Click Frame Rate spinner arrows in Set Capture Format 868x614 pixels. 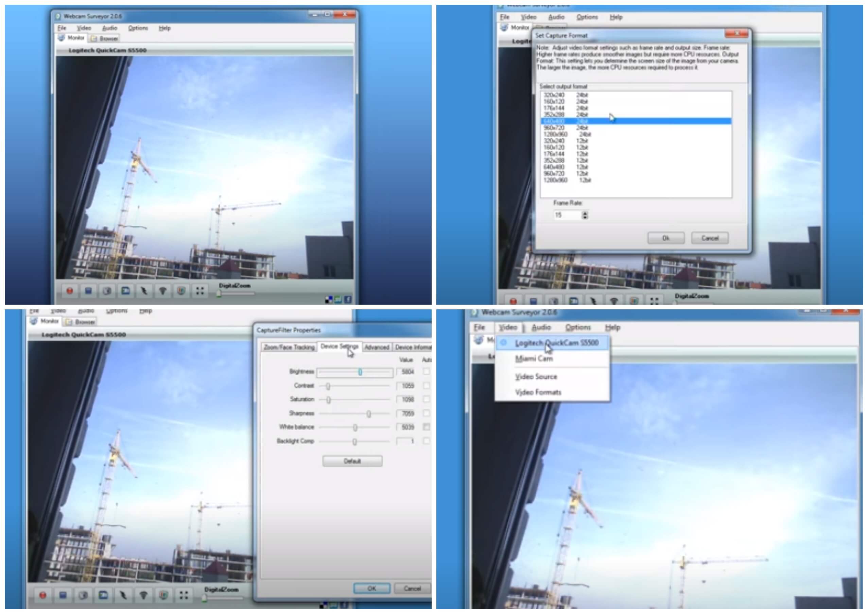coord(585,215)
